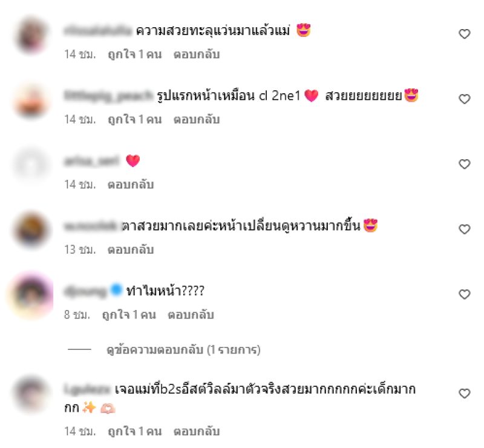The image size is (484, 448).
Task: Reply to the ความสวยทะลุแว่น comment
Action: (x=197, y=54)
